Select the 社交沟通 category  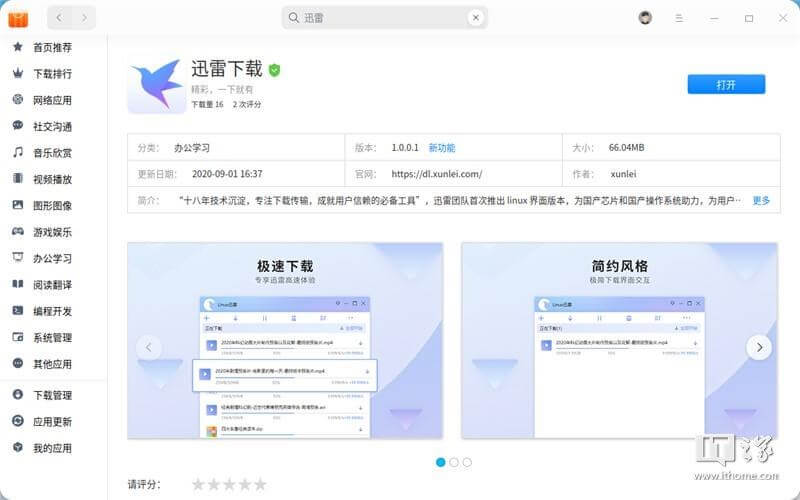[52, 127]
